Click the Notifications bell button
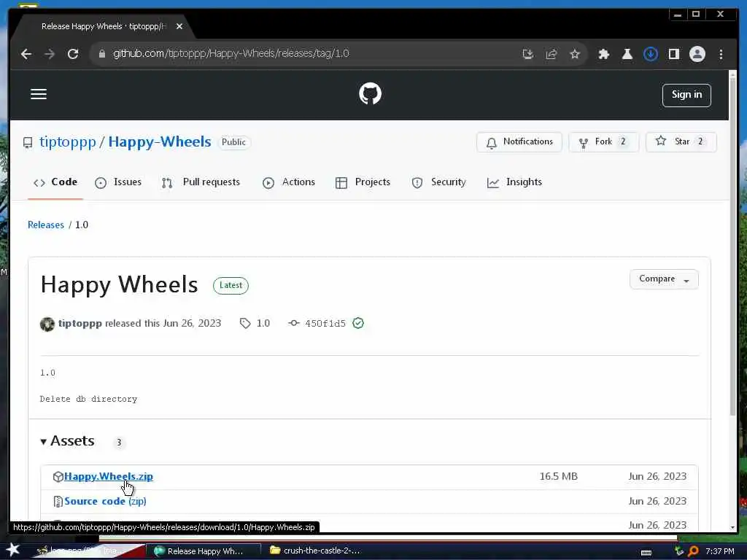The image size is (747, 560). tap(519, 142)
